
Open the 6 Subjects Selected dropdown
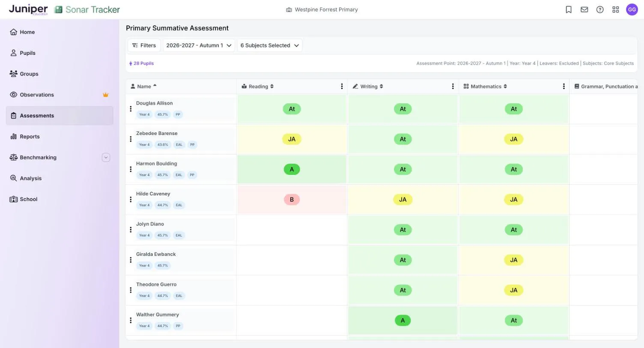coord(270,45)
